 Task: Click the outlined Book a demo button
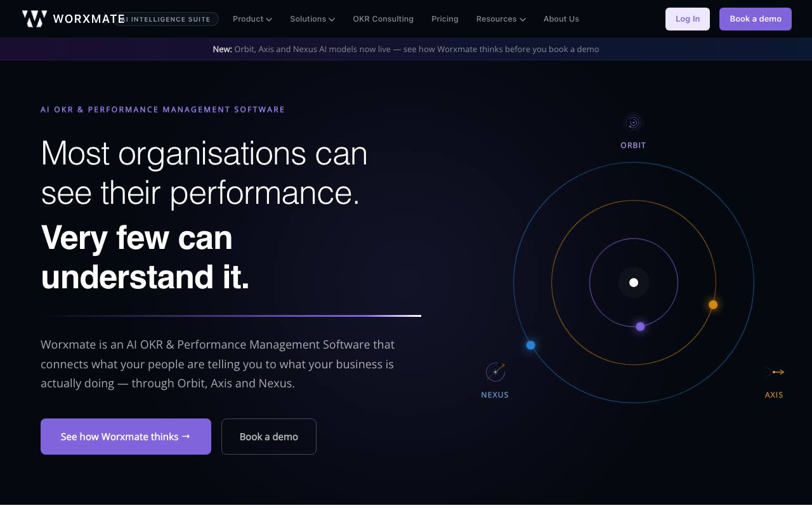(269, 437)
